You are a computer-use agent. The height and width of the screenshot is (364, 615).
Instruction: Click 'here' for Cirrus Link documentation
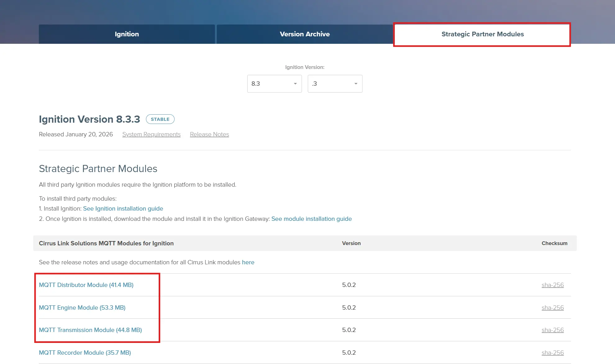coord(248,262)
